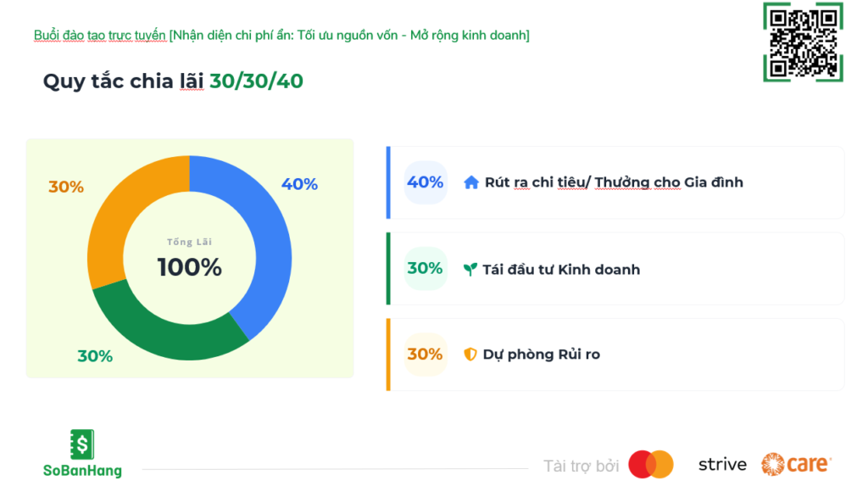Click the orange 30% badge for Dự phòng
The width and height of the screenshot is (868, 486).
point(425,355)
